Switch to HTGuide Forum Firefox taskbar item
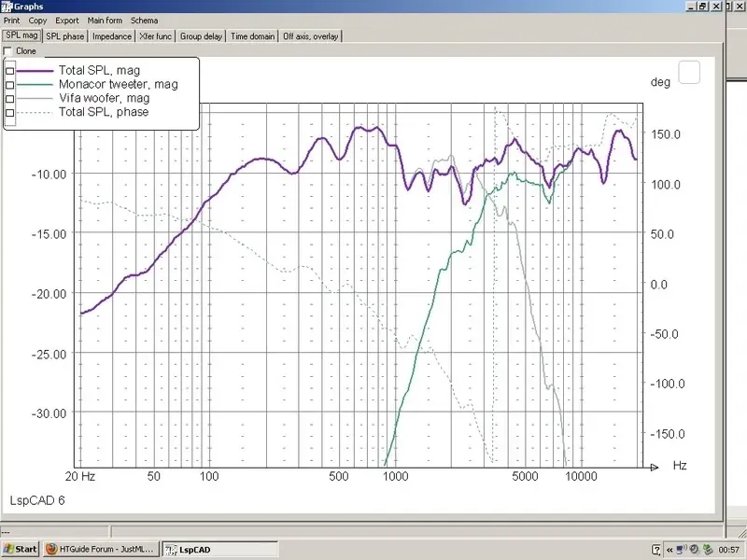Viewport: 747px width, 560px height. (101, 549)
